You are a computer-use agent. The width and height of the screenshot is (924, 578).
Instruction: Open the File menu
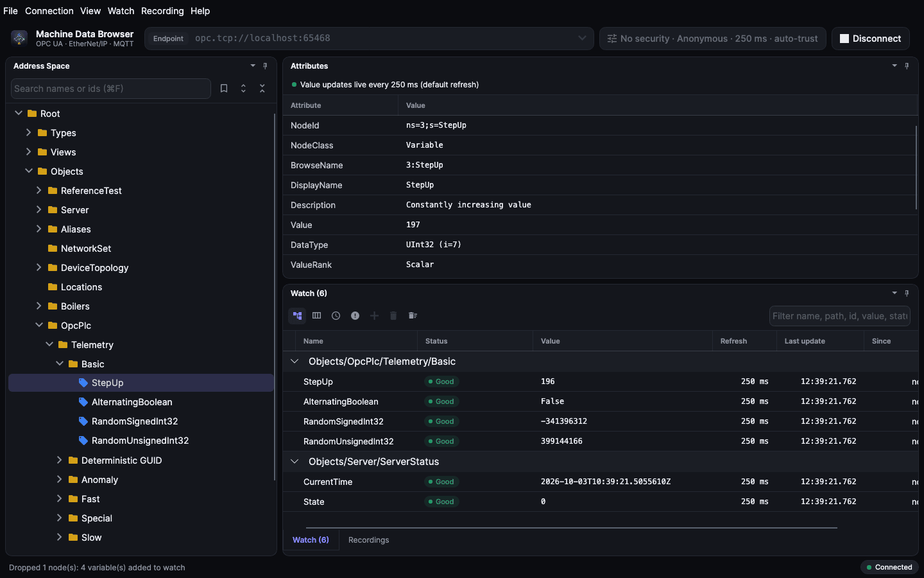(10, 11)
